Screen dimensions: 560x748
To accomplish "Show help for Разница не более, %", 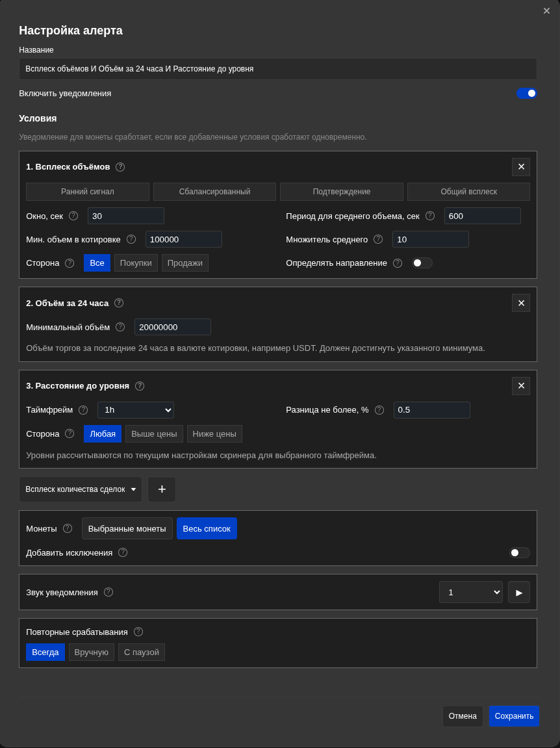I will click(x=379, y=410).
